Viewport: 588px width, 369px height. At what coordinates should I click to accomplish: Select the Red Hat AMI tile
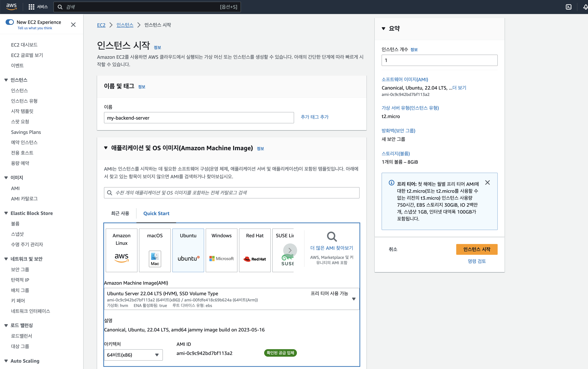pos(255,250)
